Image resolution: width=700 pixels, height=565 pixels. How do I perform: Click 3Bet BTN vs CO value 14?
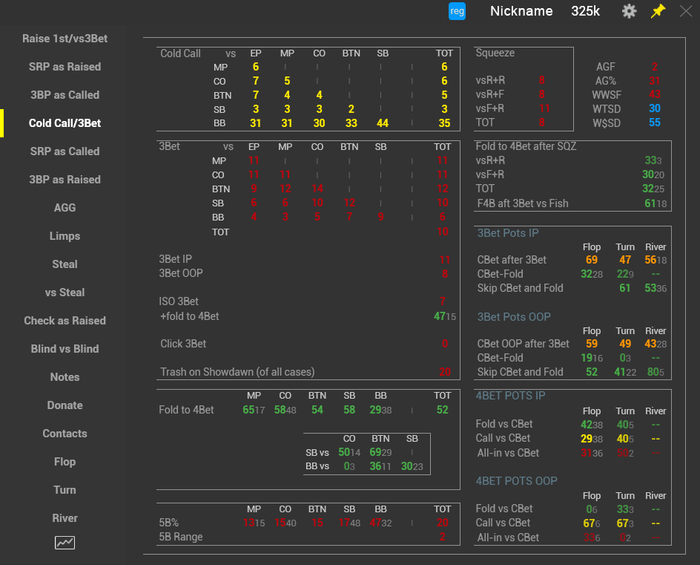[317, 189]
